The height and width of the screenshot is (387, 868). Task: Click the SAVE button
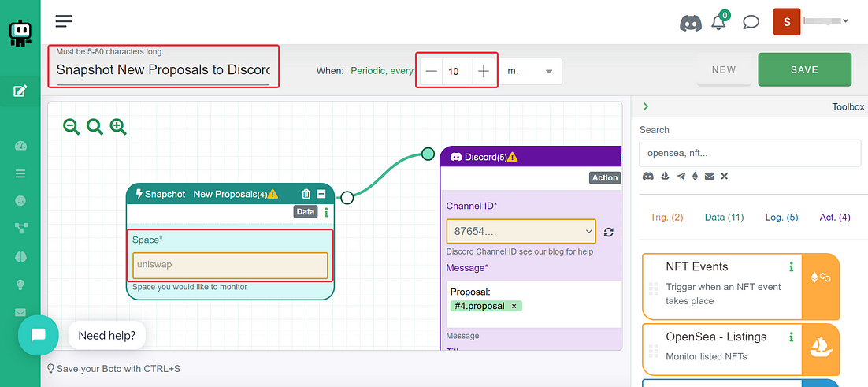pyautogui.click(x=804, y=70)
